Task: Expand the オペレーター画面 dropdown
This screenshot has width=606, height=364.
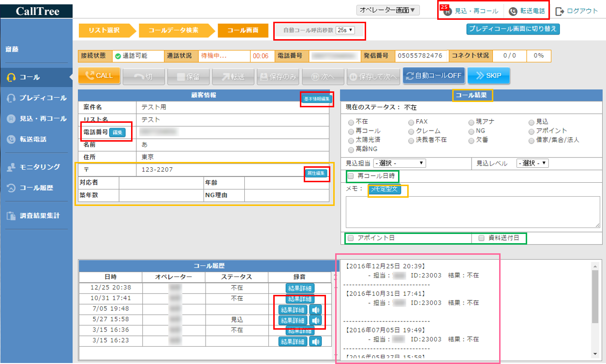Action: coord(388,10)
